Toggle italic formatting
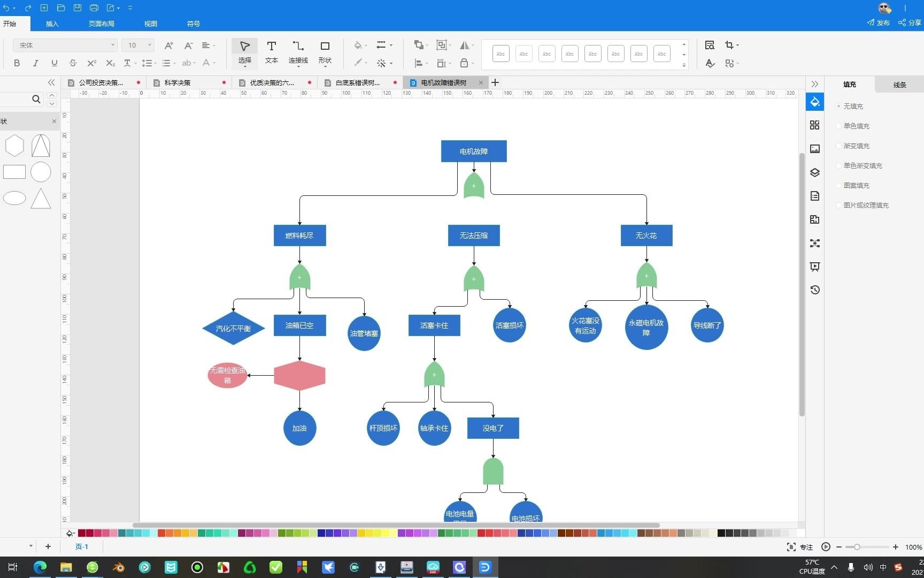The height and width of the screenshot is (578, 924). point(36,63)
